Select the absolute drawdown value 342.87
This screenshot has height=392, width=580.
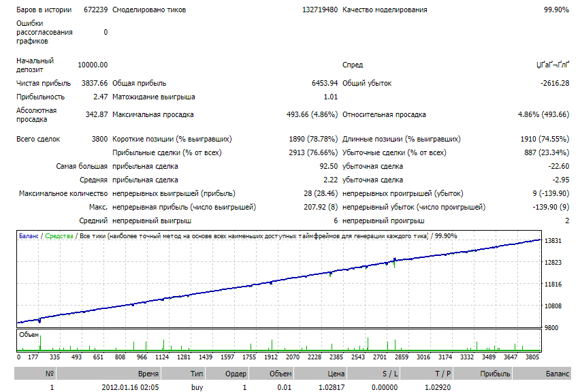(x=97, y=114)
